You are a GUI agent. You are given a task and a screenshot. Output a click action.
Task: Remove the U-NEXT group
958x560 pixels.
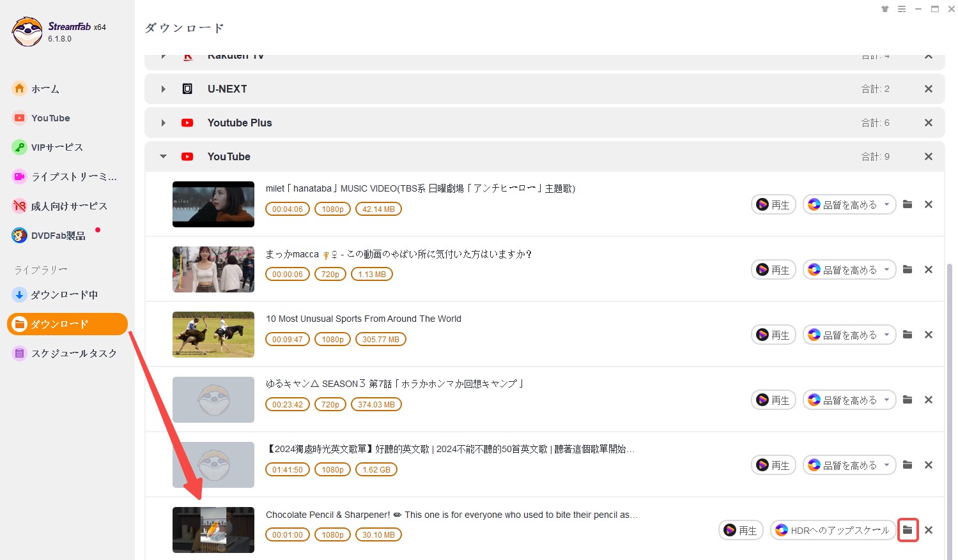coord(929,89)
